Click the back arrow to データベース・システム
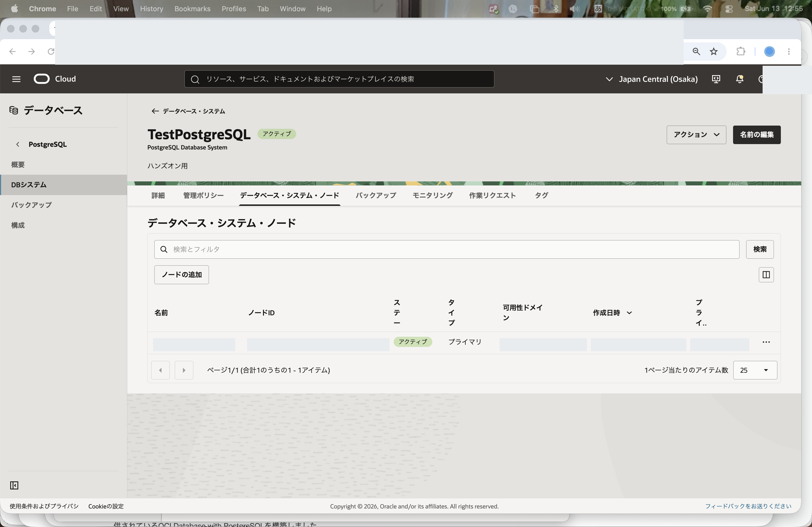Image resolution: width=812 pixels, height=527 pixels. tap(155, 111)
